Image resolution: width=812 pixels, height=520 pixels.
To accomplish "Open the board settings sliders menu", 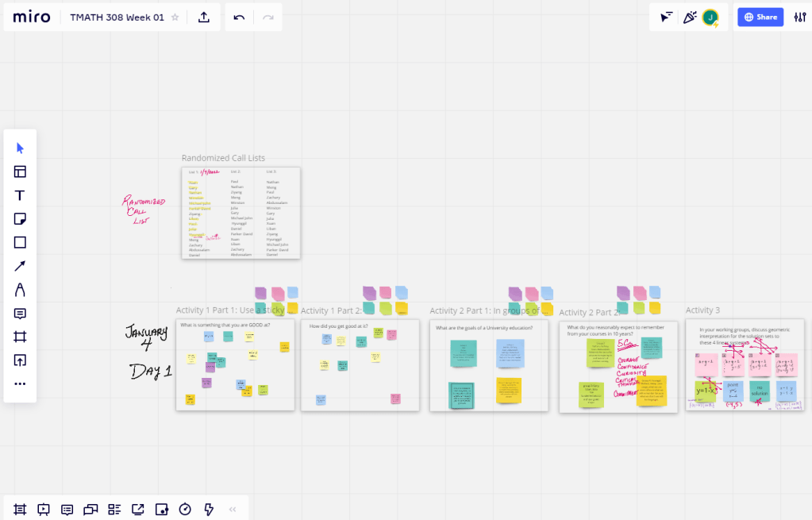I will tap(799, 17).
